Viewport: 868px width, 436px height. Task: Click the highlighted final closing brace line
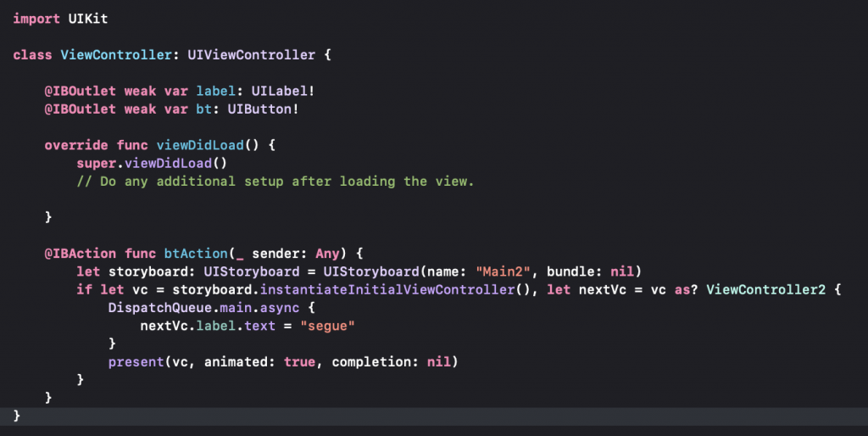pos(434,416)
